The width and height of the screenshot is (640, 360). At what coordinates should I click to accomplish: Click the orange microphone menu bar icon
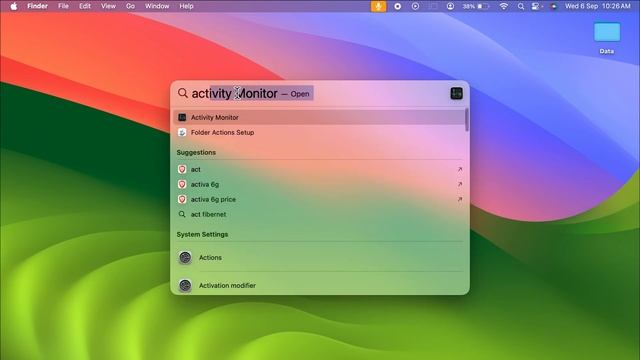pos(378,6)
